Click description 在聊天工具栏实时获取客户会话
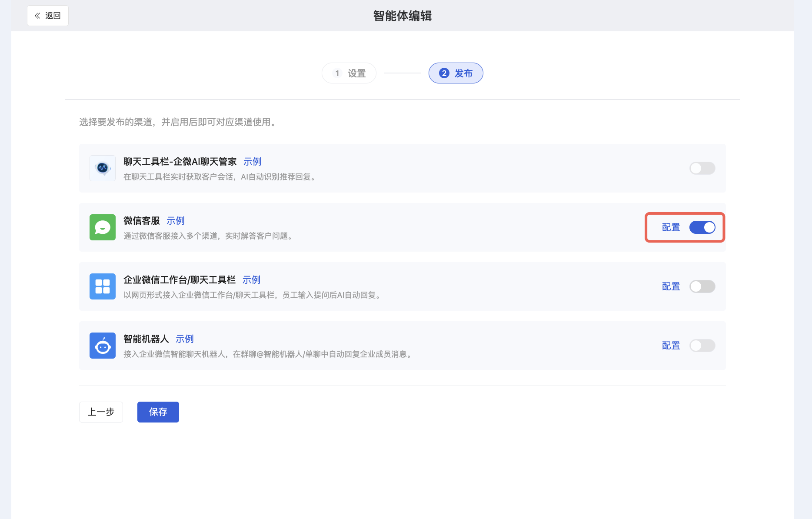This screenshot has width=812, height=519. coord(220,177)
